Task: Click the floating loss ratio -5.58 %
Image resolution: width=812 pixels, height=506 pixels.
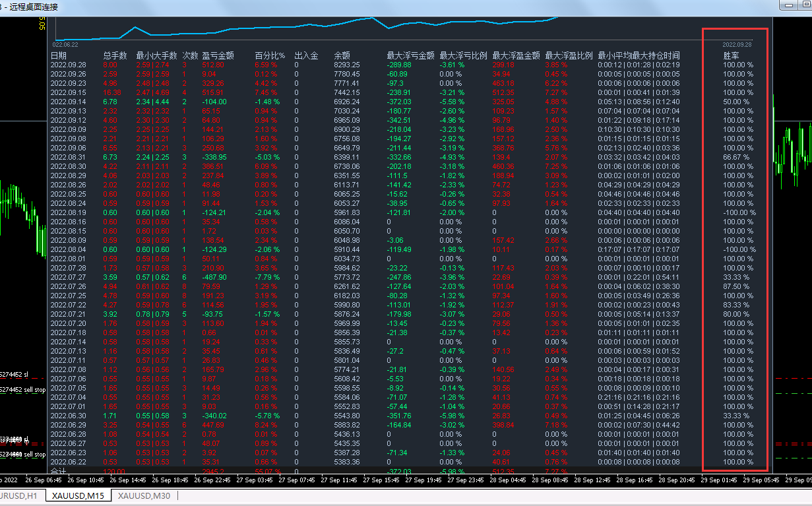Action: pyautogui.click(x=452, y=102)
